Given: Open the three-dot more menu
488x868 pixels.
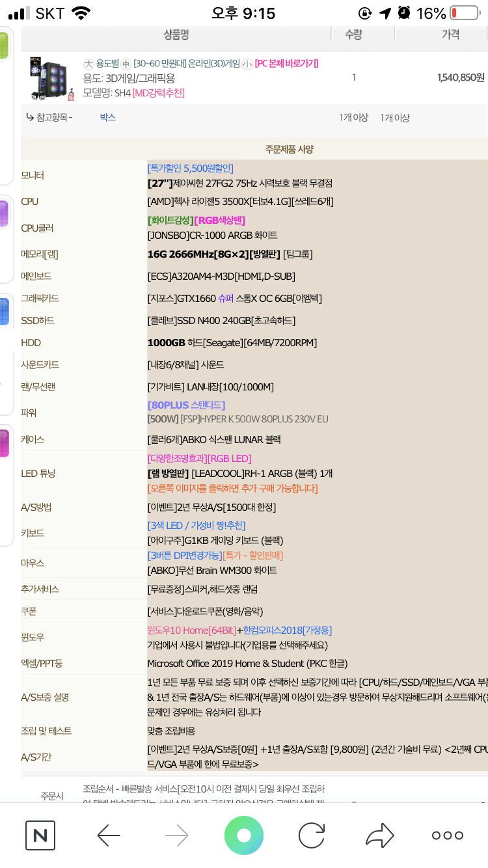Looking at the screenshot, I should 448,835.
